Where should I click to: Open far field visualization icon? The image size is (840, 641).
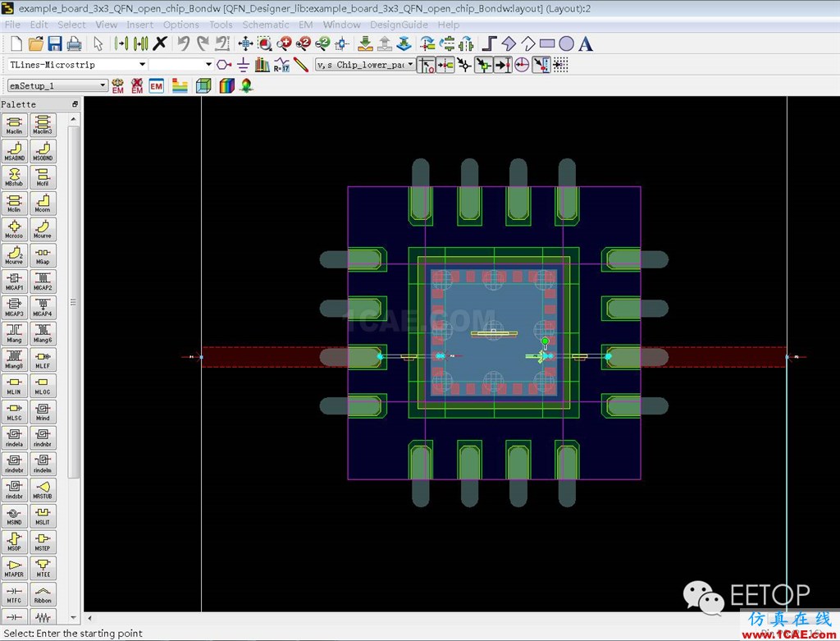246,85
